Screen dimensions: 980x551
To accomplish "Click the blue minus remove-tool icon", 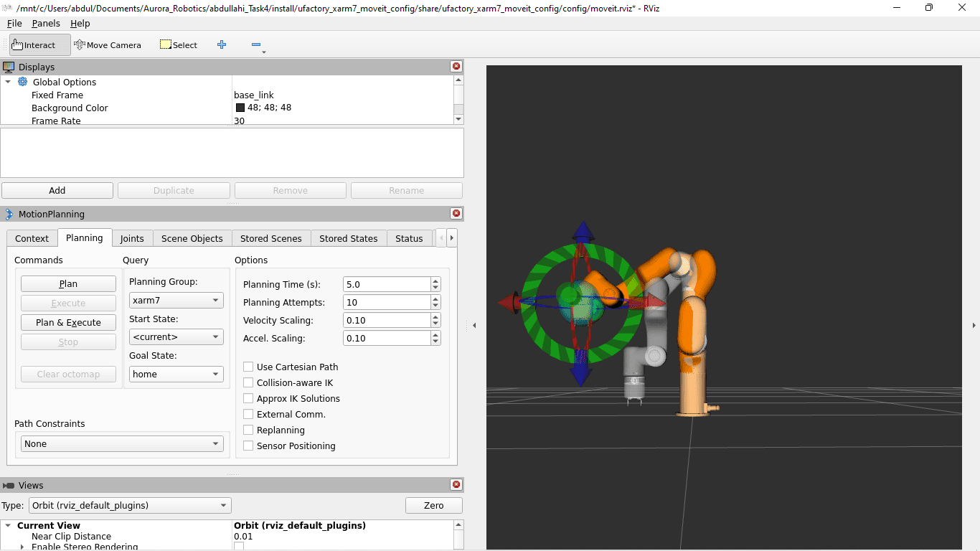I will click(256, 44).
